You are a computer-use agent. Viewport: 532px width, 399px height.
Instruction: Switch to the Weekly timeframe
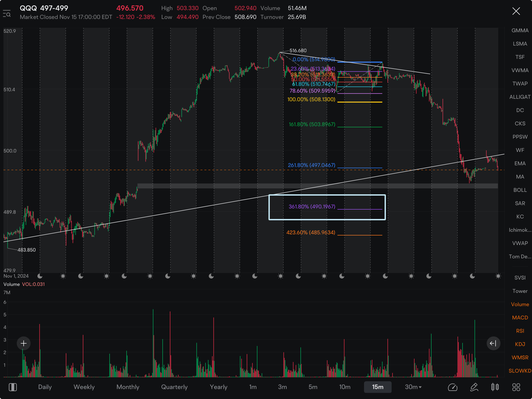[x=84, y=387]
